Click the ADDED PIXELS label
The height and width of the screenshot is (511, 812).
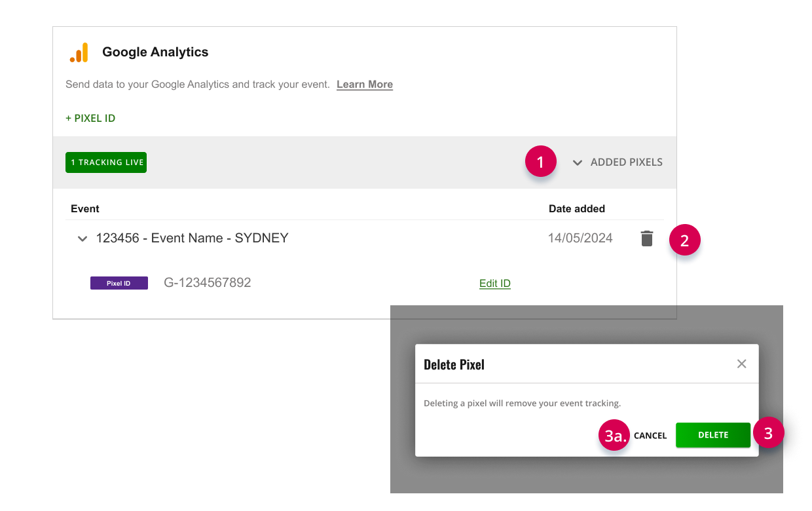pos(627,162)
